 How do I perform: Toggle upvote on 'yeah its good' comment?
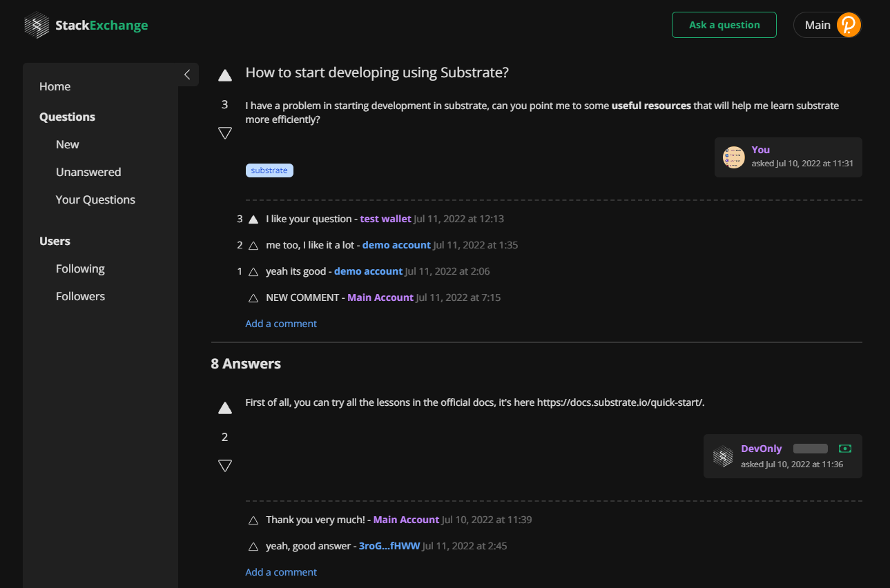pos(253,272)
